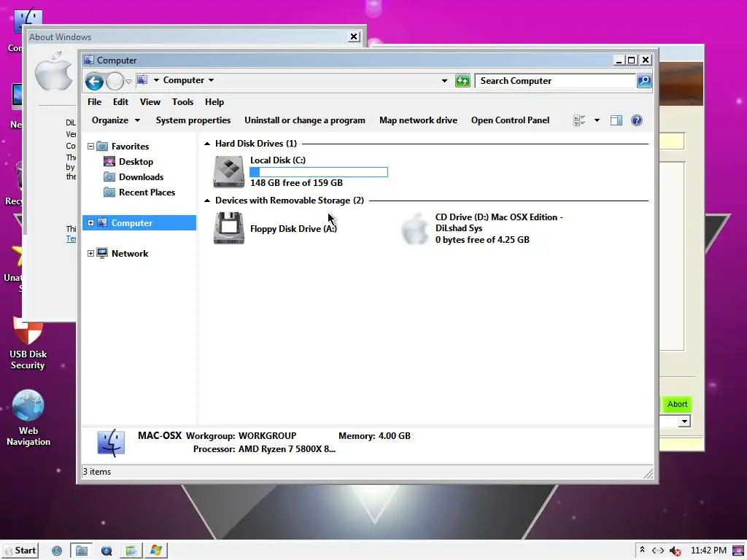Click the search magnifier button
Screen dimensions: 747x560
point(644,81)
